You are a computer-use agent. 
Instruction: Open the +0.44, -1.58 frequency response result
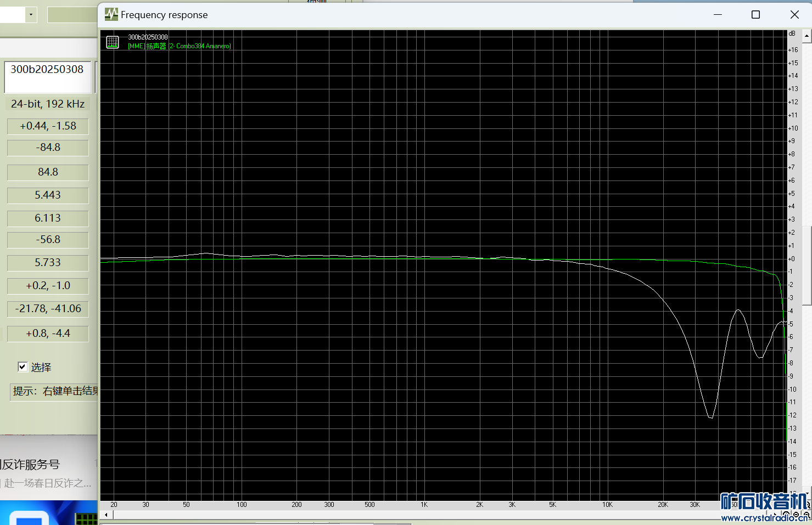point(48,126)
